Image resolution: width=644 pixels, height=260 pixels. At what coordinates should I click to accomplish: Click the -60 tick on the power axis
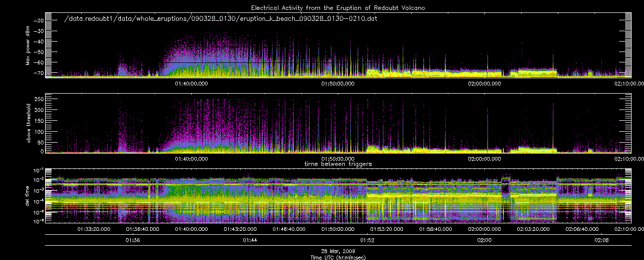coord(39,62)
